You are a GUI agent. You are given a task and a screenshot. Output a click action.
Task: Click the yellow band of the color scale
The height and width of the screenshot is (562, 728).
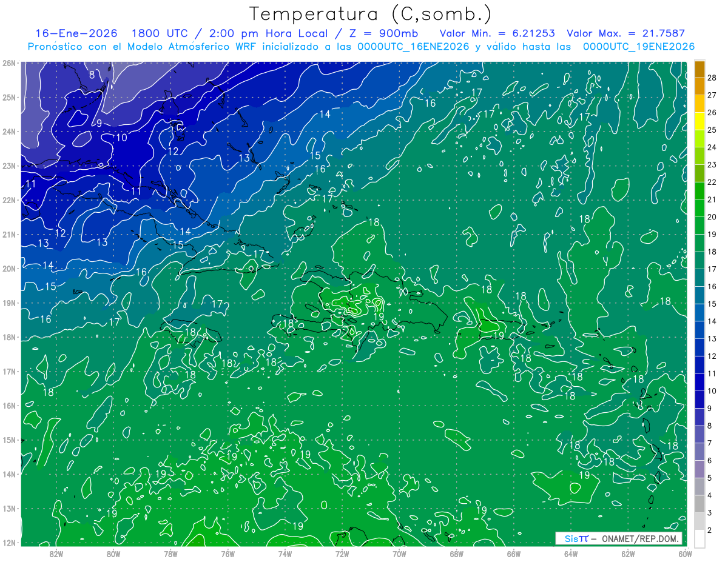pyautogui.click(x=699, y=121)
